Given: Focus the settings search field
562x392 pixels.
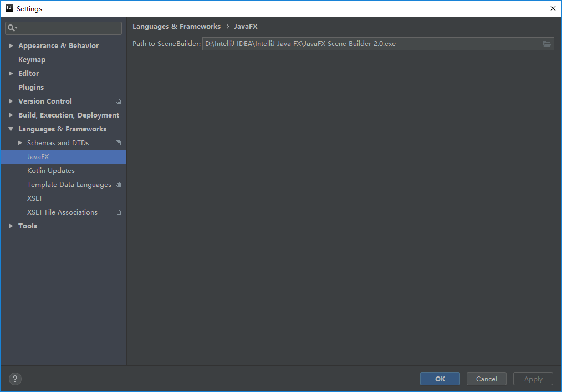Looking at the screenshot, I should click(63, 28).
